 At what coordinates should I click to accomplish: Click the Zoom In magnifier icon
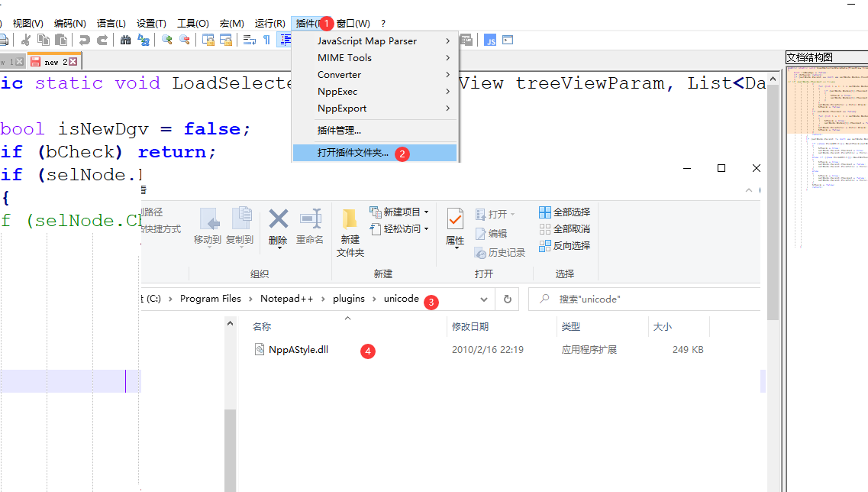167,40
